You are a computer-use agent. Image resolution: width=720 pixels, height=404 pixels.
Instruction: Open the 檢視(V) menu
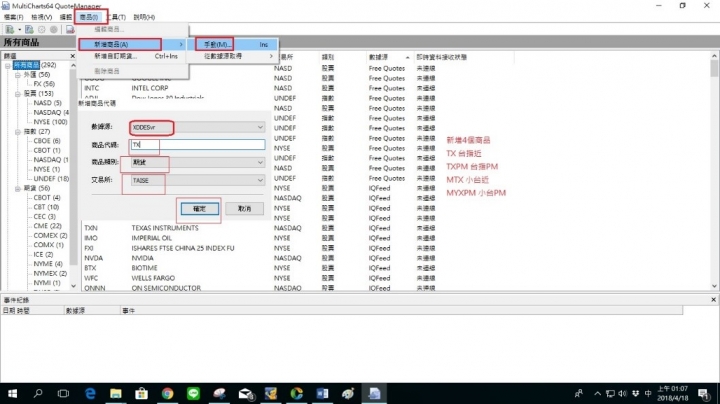41,17
